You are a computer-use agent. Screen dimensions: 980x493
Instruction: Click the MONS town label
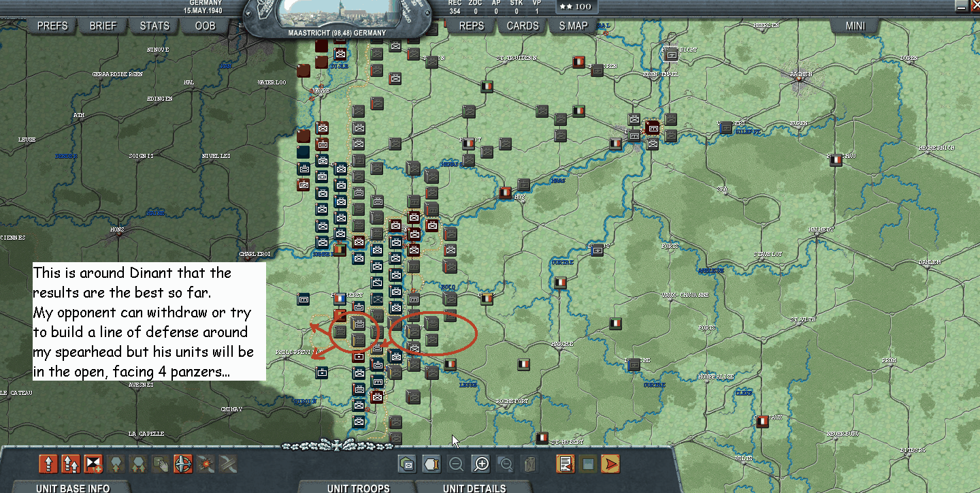click(x=117, y=229)
